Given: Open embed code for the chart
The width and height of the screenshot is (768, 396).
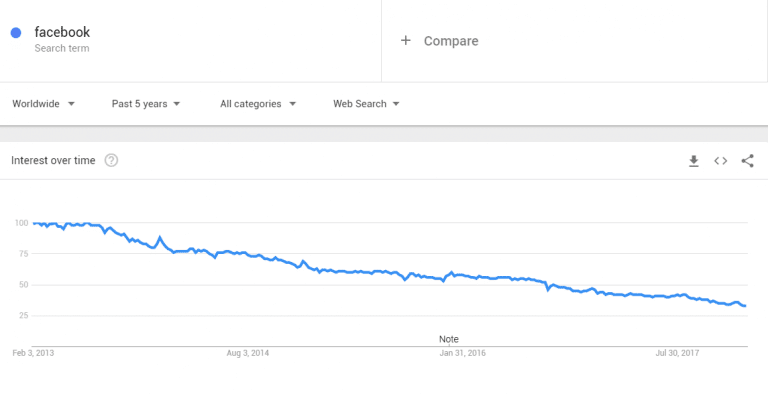Looking at the screenshot, I should [720, 161].
